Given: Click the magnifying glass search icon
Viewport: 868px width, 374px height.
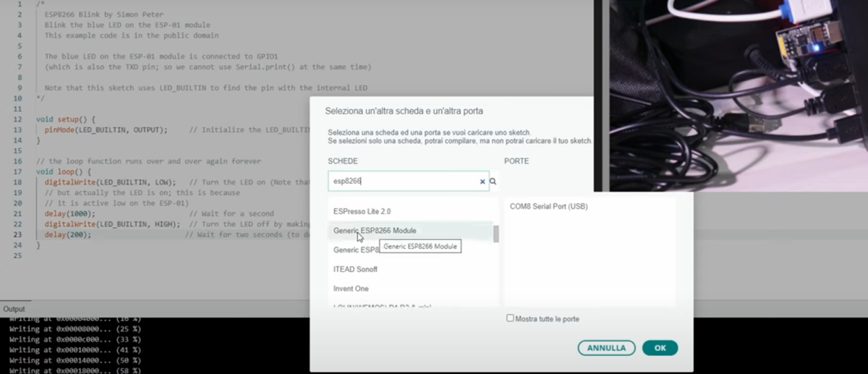Looking at the screenshot, I should 493,182.
